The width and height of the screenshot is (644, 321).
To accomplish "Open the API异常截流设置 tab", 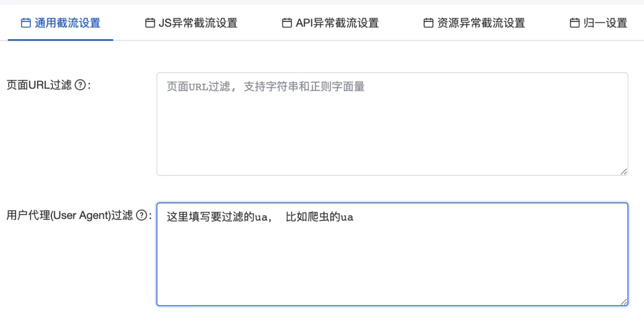I will tap(330, 23).
